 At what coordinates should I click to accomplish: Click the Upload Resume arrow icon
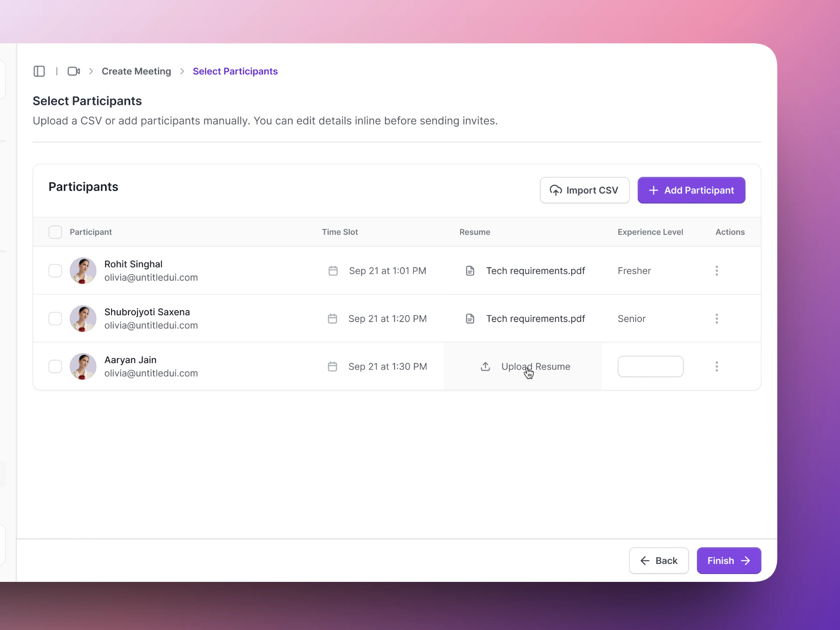[485, 367]
